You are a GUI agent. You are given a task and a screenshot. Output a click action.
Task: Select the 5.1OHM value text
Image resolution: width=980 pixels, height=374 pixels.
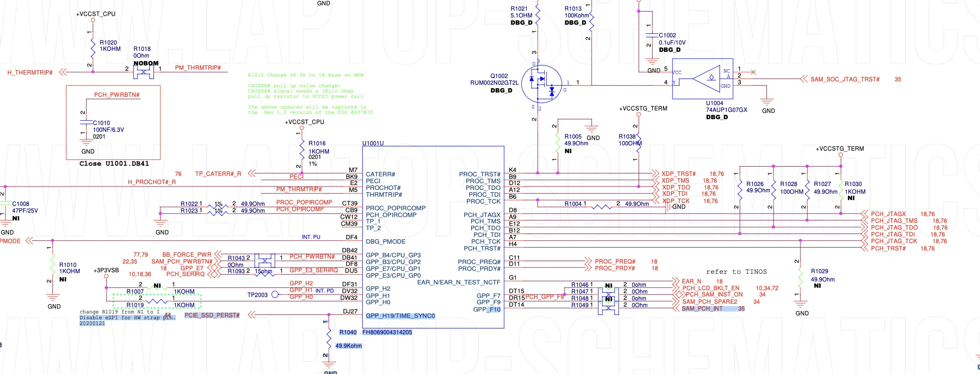point(521,16)
